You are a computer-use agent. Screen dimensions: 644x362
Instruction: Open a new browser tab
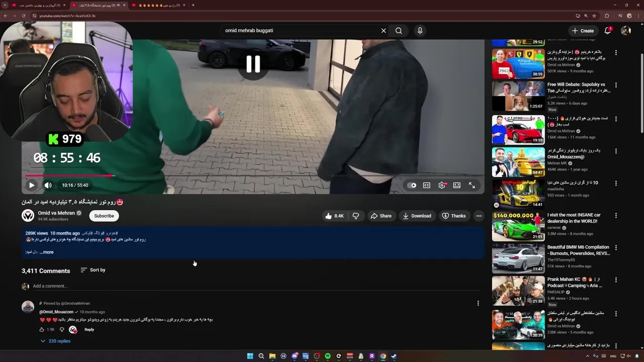pyautogui.click(x=193, y=5)
